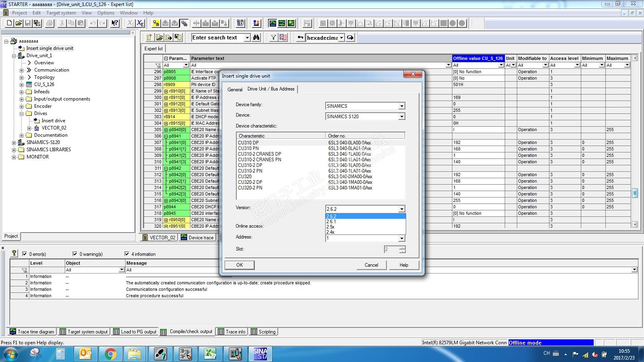Switch to the General tab in dialog
The image size is (644, 362).
point(235,89)
